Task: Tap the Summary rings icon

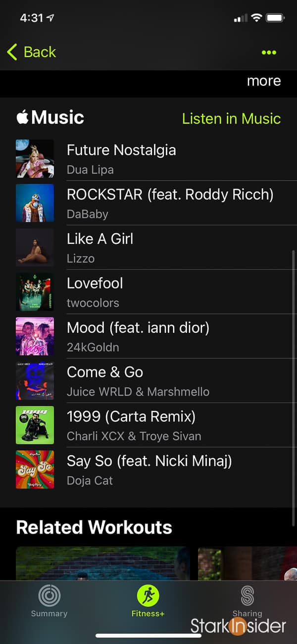Action: pos(49,595)
